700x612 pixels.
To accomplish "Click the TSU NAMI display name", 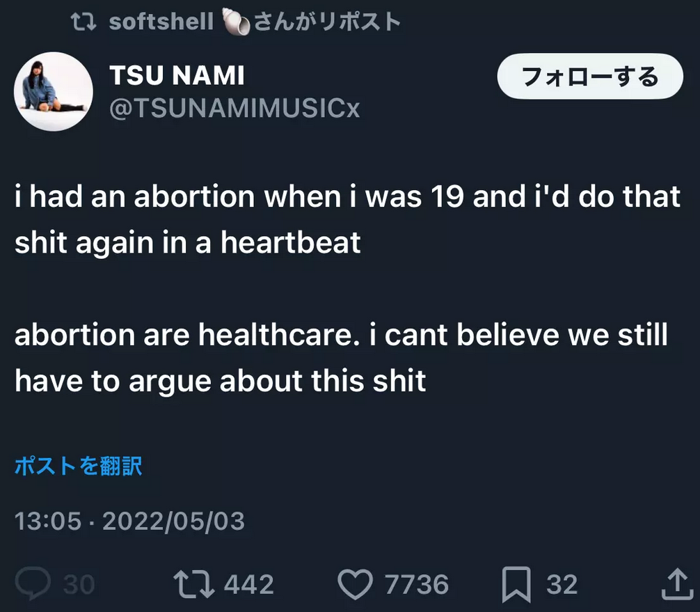I will pos(177,77).
